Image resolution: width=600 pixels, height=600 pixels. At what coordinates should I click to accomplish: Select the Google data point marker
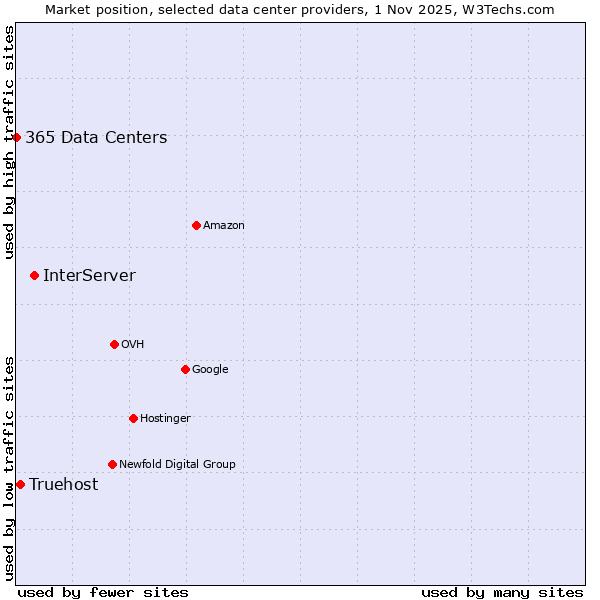coord(185,369)
